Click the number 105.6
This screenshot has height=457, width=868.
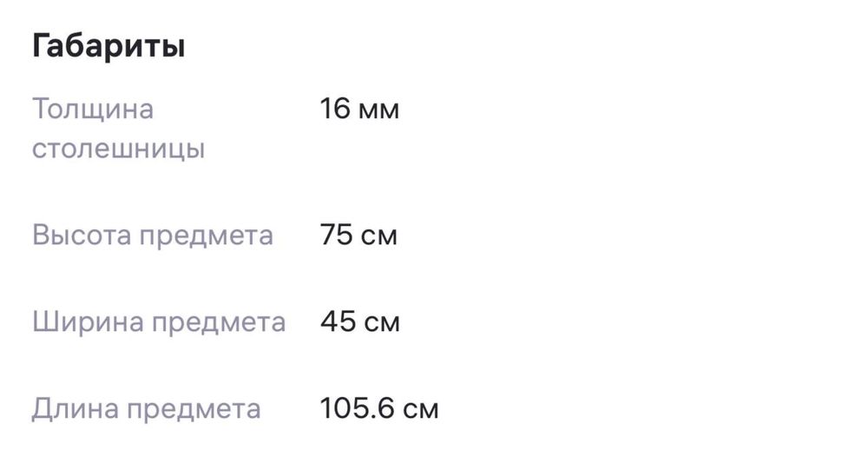[x=357, y=409]
